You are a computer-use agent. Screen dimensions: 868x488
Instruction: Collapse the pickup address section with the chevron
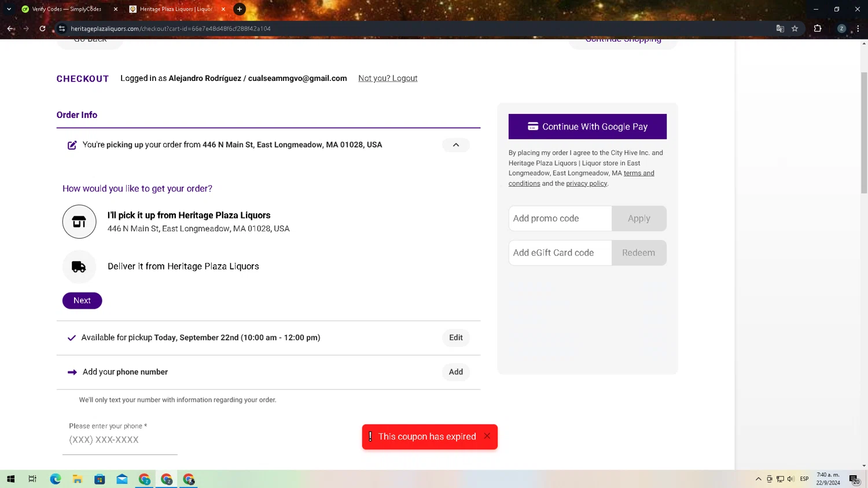[456, 145]
